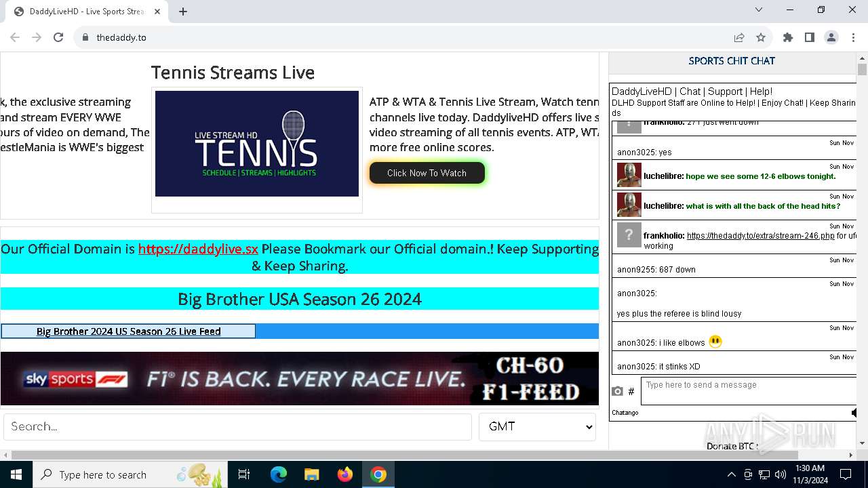
Task: Click the smiley emoji in chat
Action: point(715,342)
